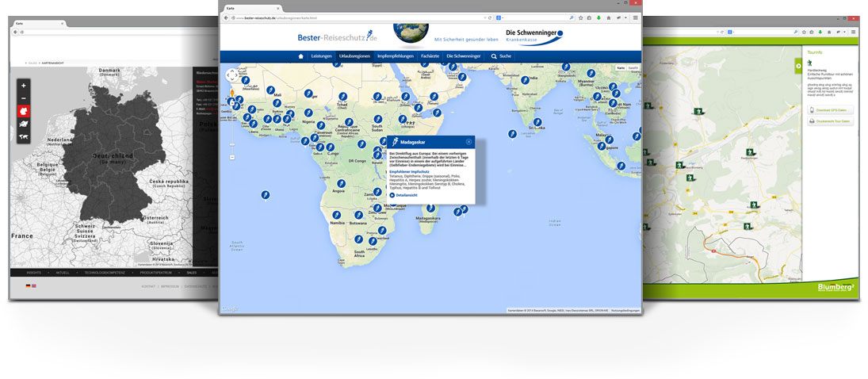The image size is (868, 379).
Task: Select the vaccine marker over India
Action: point(525,80)
